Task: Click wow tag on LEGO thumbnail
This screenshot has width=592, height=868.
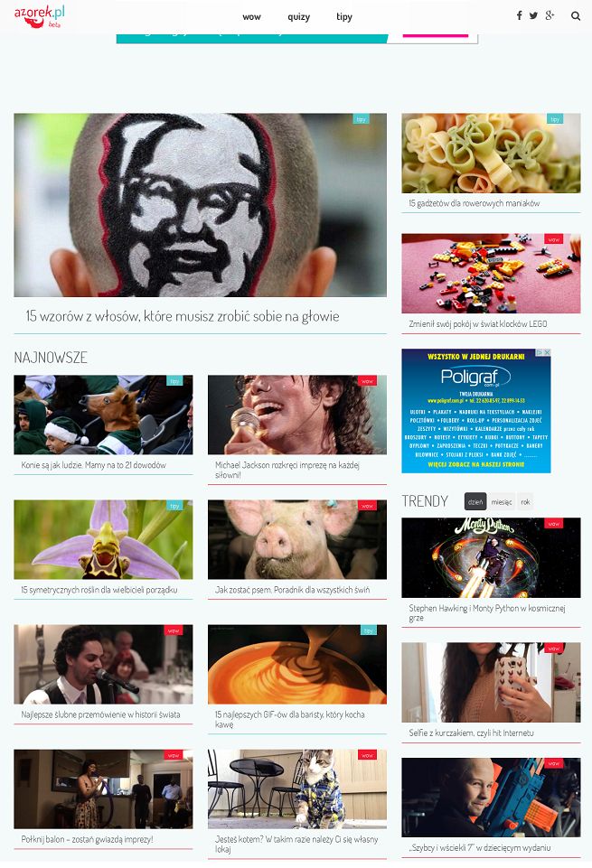Action: (x=553, y=239)
